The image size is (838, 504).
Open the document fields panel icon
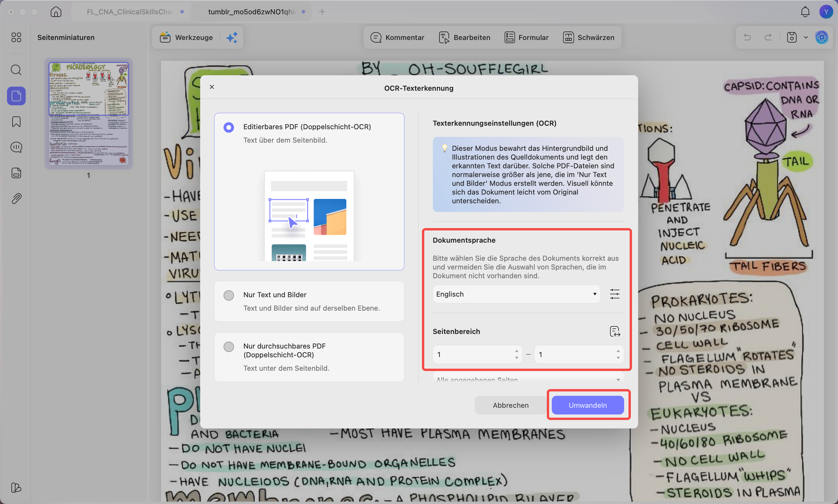[16, 173]
